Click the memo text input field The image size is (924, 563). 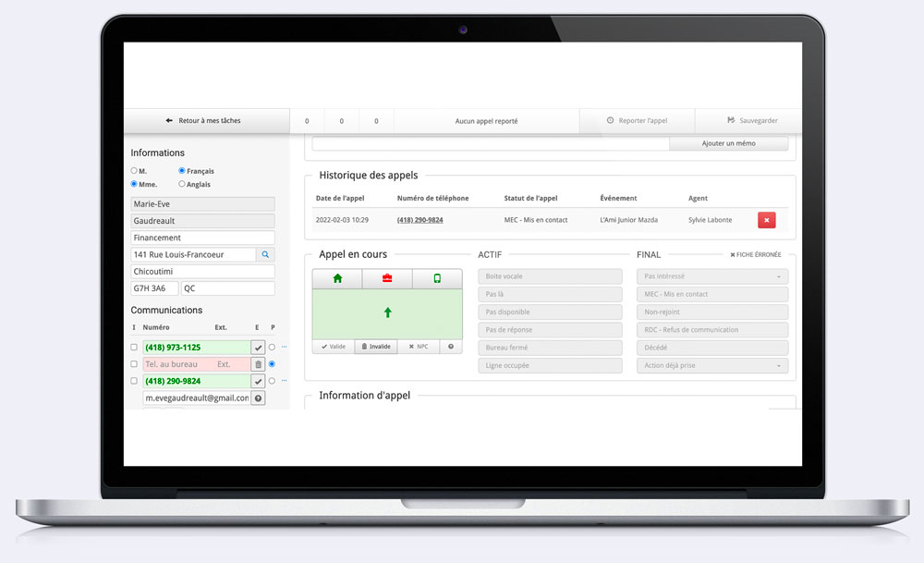click(x=491, y=143)
